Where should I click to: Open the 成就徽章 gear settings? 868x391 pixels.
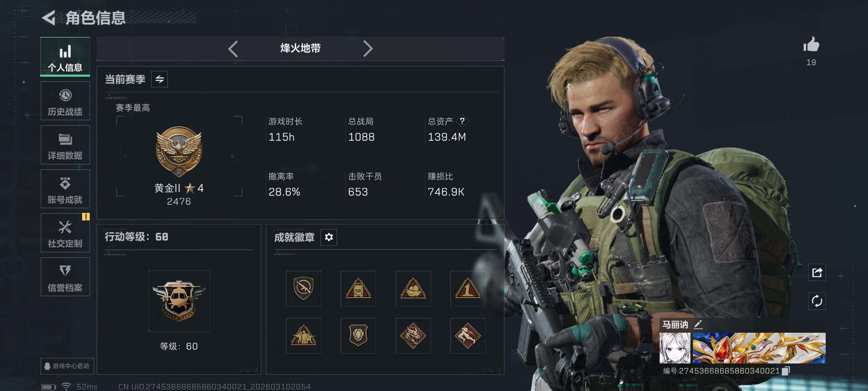point(329,237)
